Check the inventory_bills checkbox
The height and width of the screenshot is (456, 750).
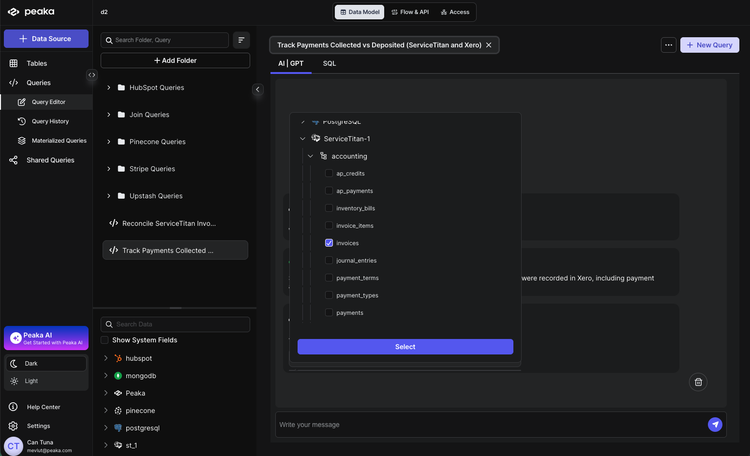(x=329, y=208)
